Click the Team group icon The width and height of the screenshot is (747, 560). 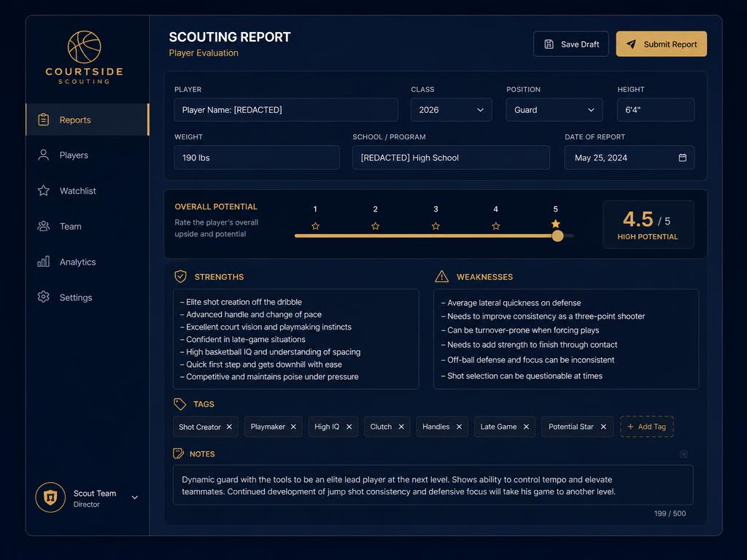(x=43, y=226)
